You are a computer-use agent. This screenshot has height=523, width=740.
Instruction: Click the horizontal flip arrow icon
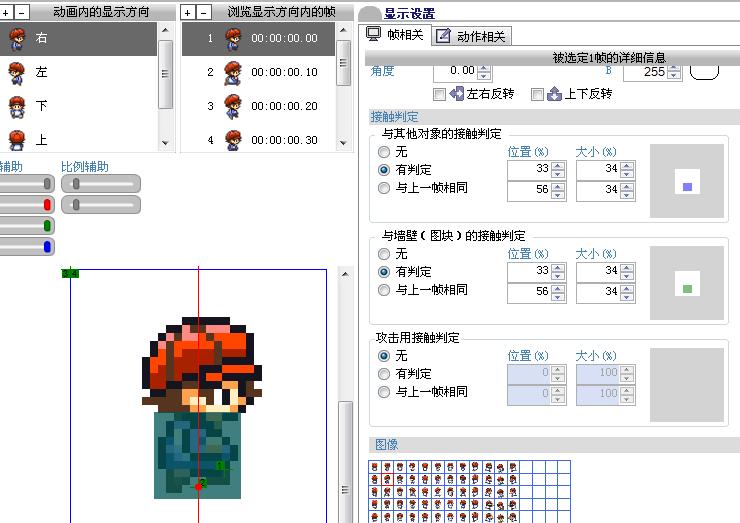click(457, 94)
